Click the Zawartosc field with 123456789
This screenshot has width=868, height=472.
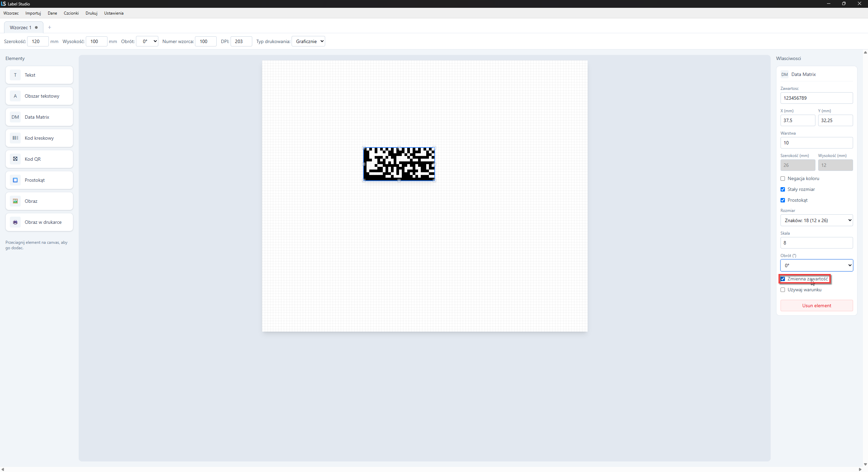816,98
